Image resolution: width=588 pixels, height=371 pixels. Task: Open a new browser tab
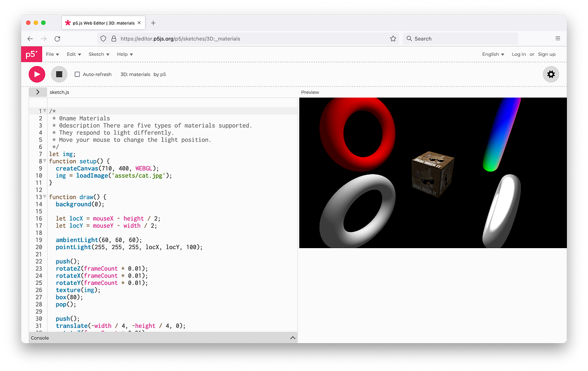153,22
